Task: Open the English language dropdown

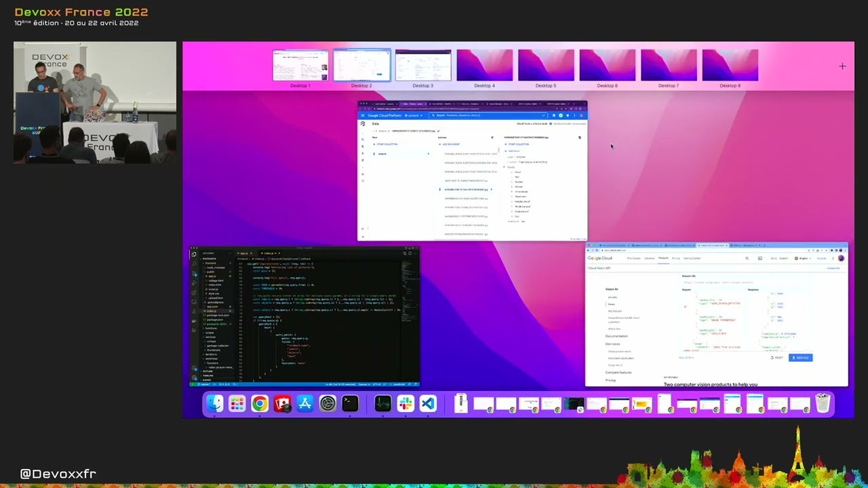Action: click(804, 258)
